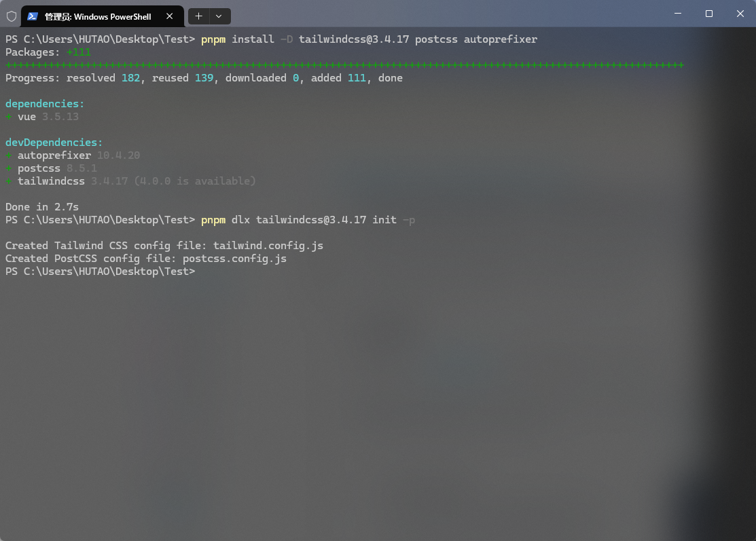This screenshot has height=541, width=756.
Task: Click the last empty PS prompt line
Action: coord(101,272)
